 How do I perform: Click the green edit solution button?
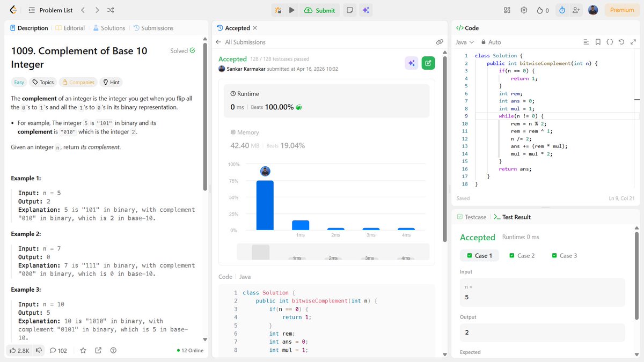click(428, 63)
